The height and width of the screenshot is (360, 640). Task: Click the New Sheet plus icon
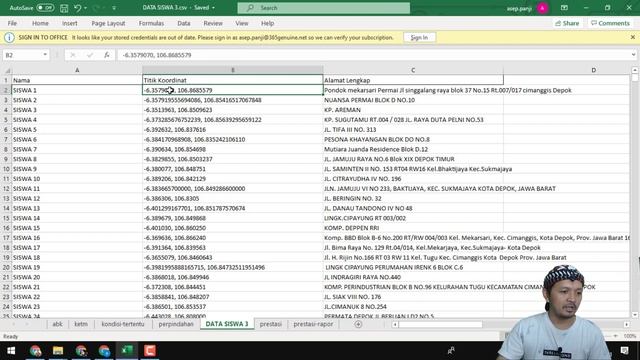pos(358,324)
